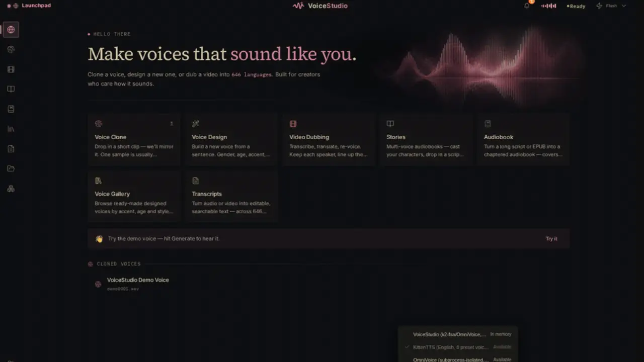The width and height of the screenshot is (644, 362).
Task: Open Voice Gallery library icon in sidebar
Action: tap(11, 129)
